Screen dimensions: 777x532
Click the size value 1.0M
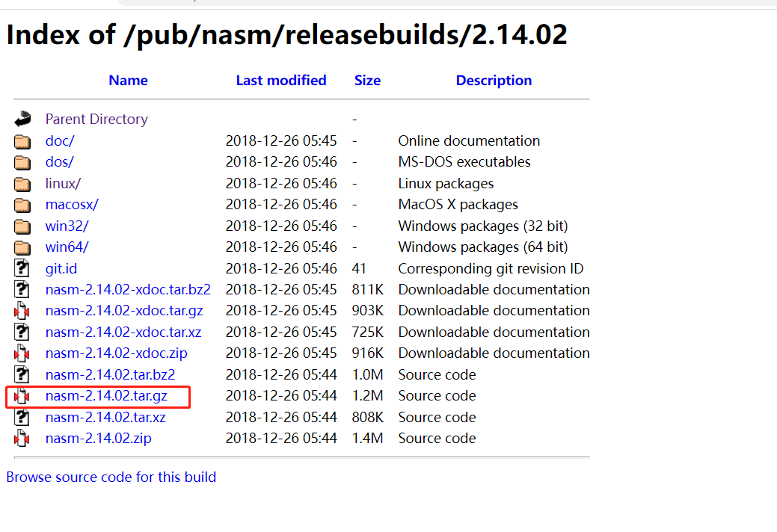(368, 374)
